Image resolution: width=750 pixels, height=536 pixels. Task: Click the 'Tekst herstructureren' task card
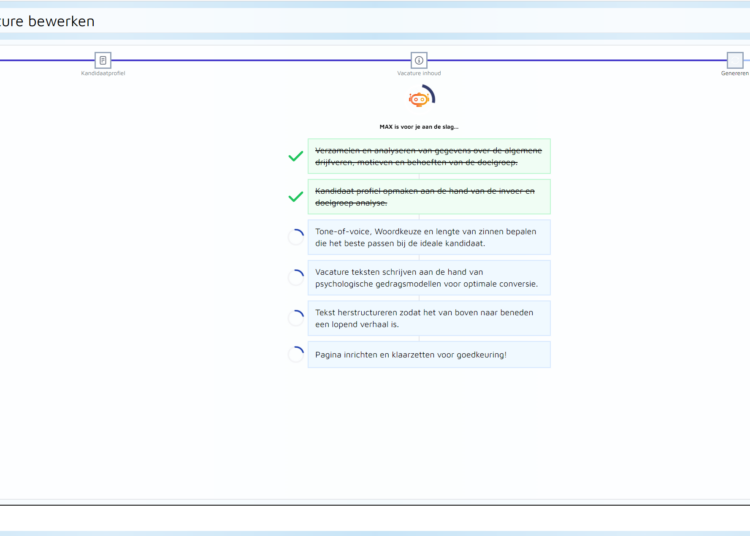click(428, 318)
